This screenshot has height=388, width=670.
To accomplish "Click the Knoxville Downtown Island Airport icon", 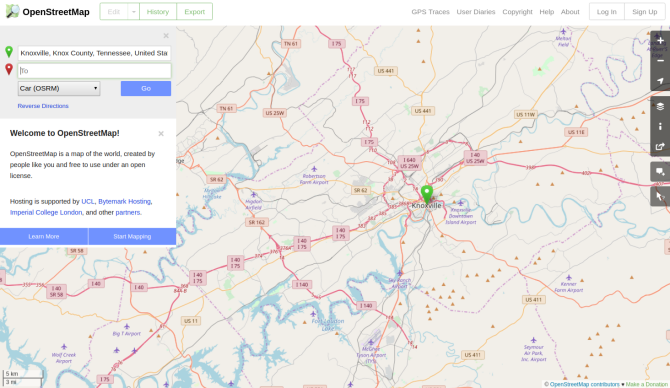I will (x=460, y=203).
